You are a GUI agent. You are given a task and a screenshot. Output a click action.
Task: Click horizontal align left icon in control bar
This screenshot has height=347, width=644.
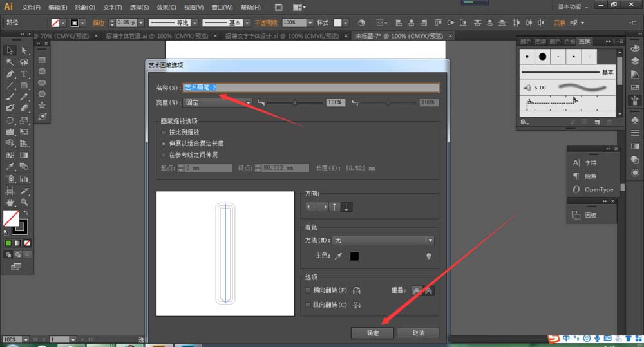point(399,23)
